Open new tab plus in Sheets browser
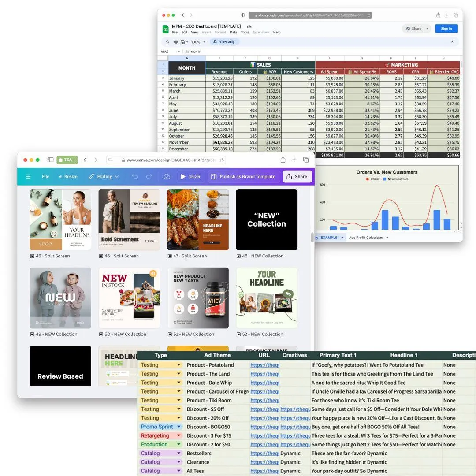The height and width of the screenshot is (476, 476). pyautogui.click(x=447, y=15)
